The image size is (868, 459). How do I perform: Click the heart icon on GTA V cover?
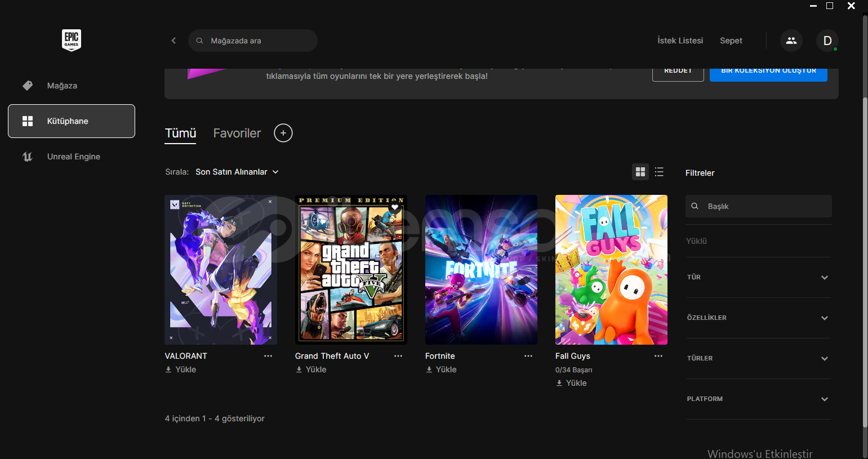(395, 207)
